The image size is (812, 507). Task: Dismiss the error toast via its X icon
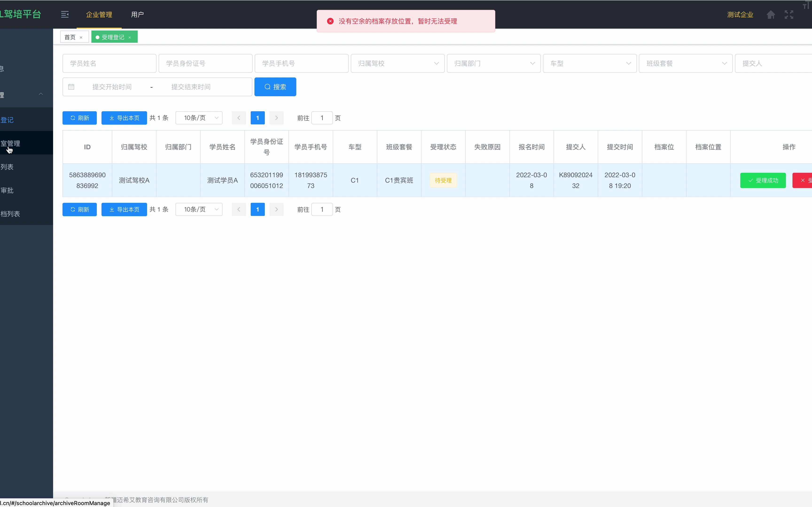click(x=330, y=21)
